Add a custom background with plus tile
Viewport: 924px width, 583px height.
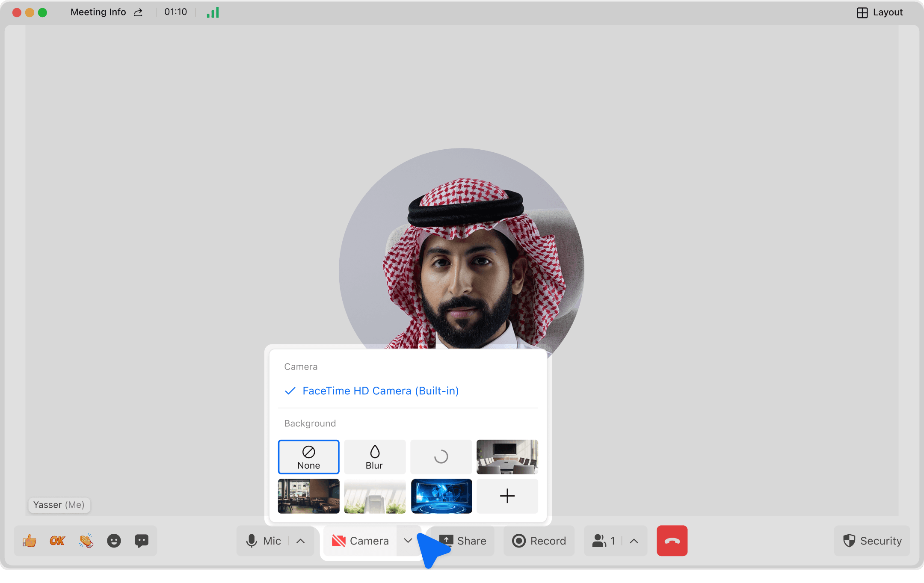(507, 496)
